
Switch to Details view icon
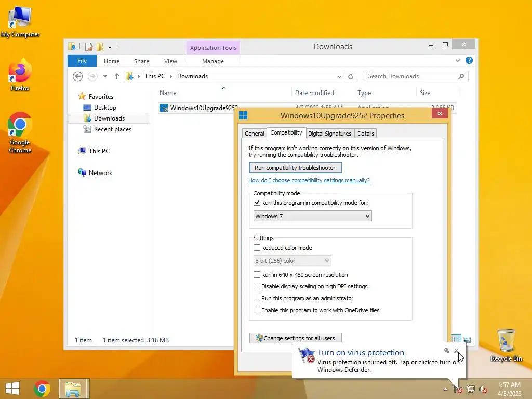[x=456, y=339]
